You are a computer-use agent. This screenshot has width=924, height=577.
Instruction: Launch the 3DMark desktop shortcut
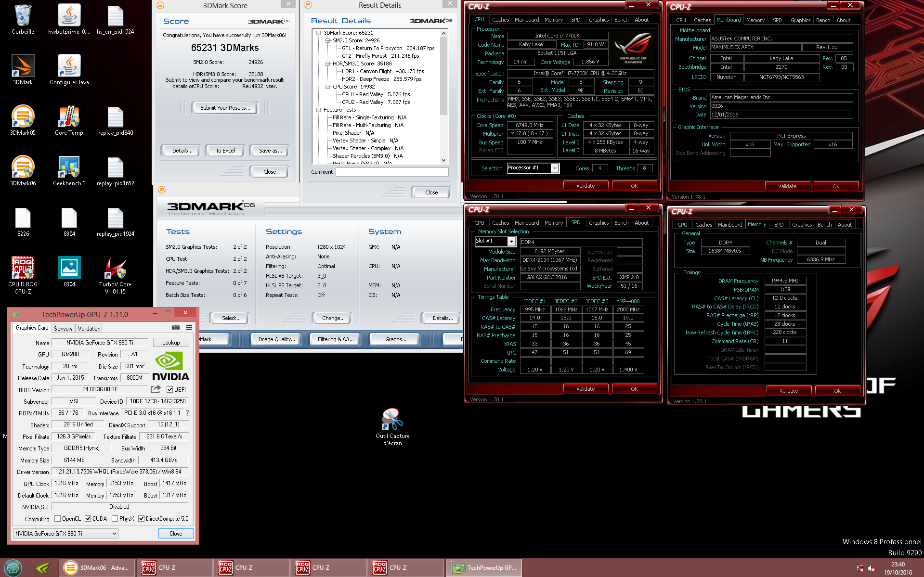pyautogui.click(x=23, y=70)
